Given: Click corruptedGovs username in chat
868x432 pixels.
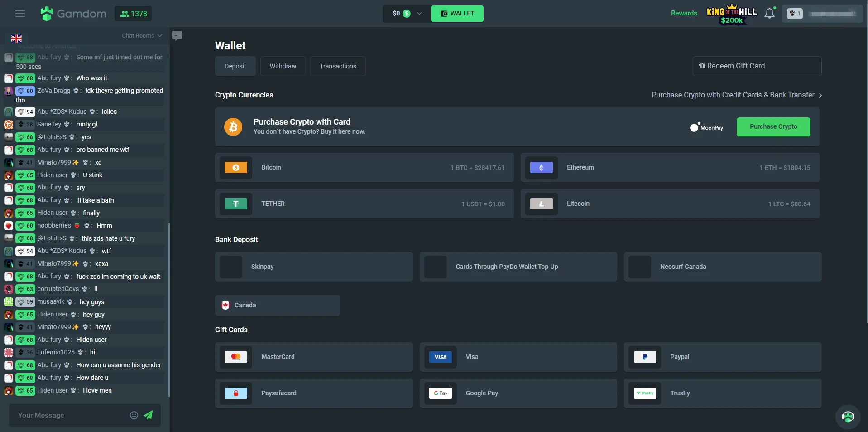Looking at the screenshot, I should click(x=58, y=289).
